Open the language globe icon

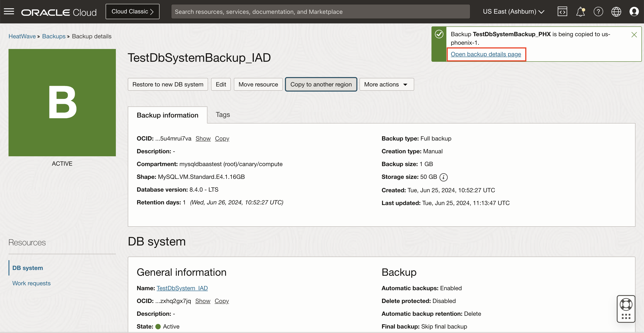click(616, 11)
